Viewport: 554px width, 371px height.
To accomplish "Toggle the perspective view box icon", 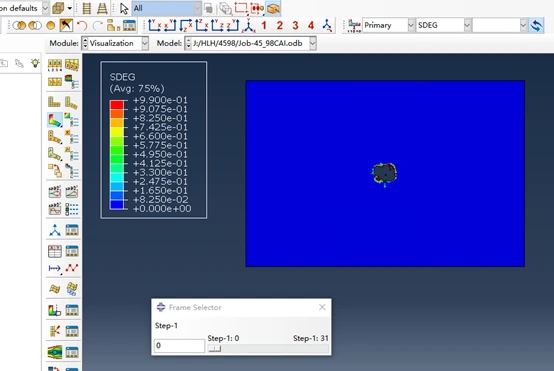I will (58, 8).
